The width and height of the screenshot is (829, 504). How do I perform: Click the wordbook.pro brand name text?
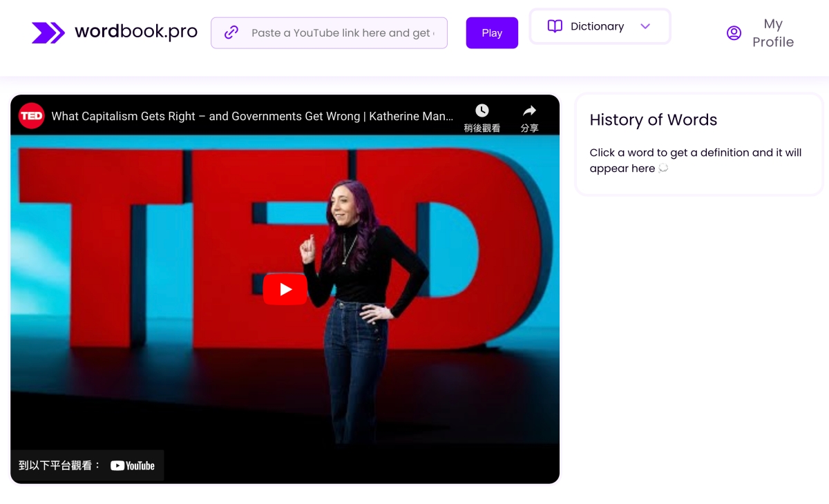(136, 32)
